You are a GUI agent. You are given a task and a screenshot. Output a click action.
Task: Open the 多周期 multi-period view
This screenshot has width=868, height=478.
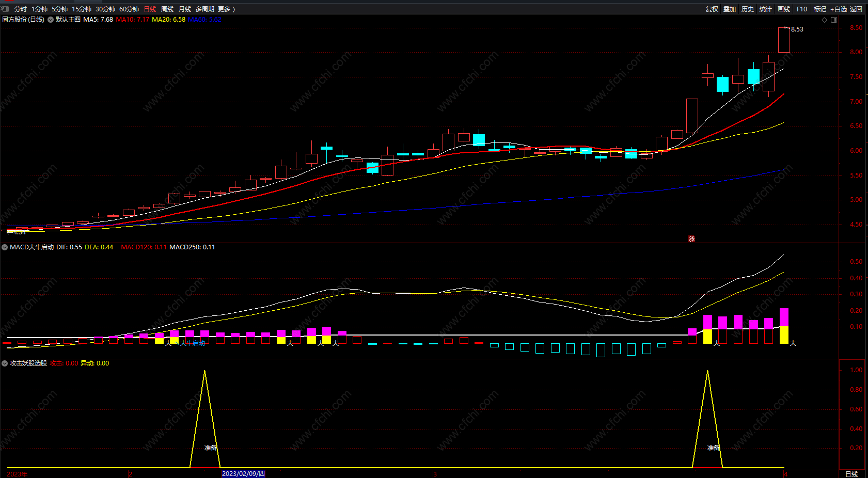(x=204, y=9)
